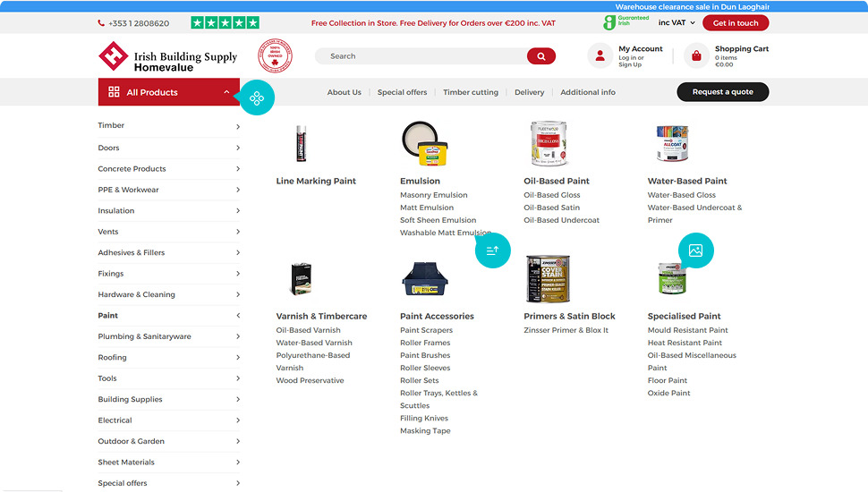Expand the Timber category arrow
Image resolution: width=868 pixels, height=492 pixels.
[x=238, y=126]
